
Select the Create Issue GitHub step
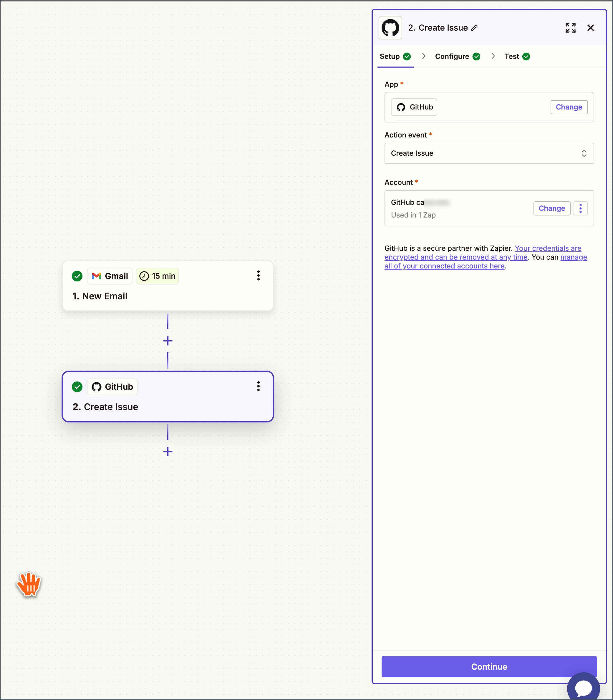coord(168,397)
